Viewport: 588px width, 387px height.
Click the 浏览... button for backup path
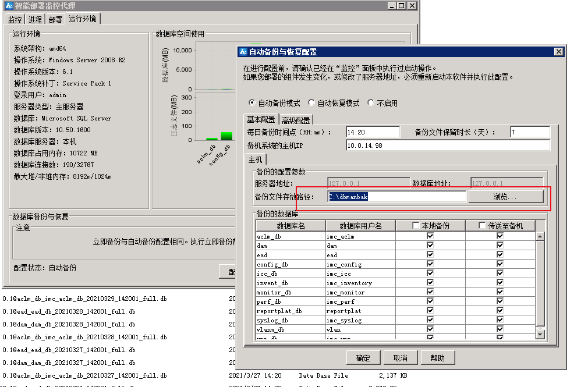click(505, 197)
